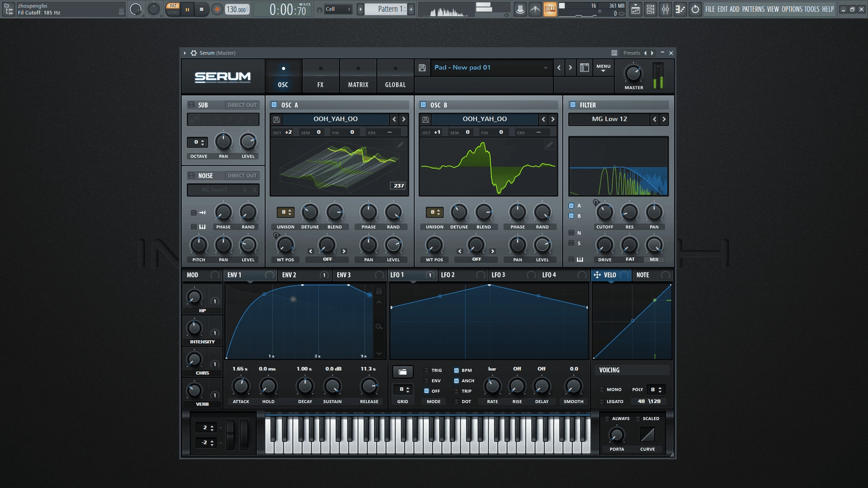Open OSC A wavetable editor pencil

(401, 145)
